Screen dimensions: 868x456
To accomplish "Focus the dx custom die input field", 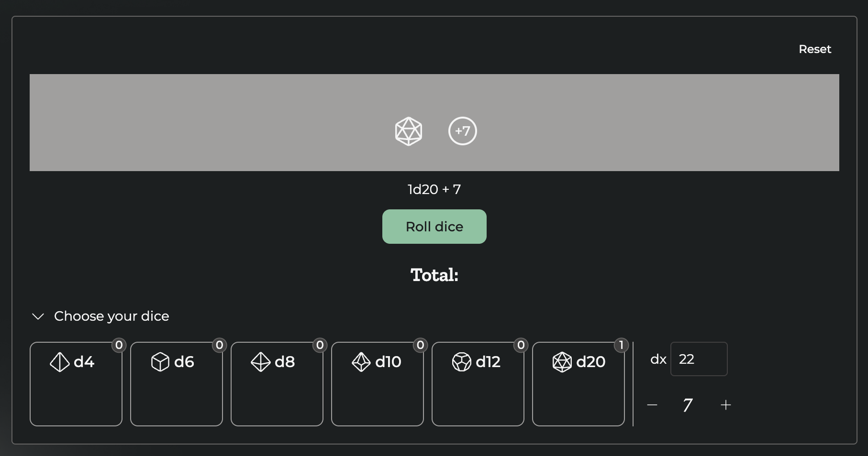I will click(699, 359).
